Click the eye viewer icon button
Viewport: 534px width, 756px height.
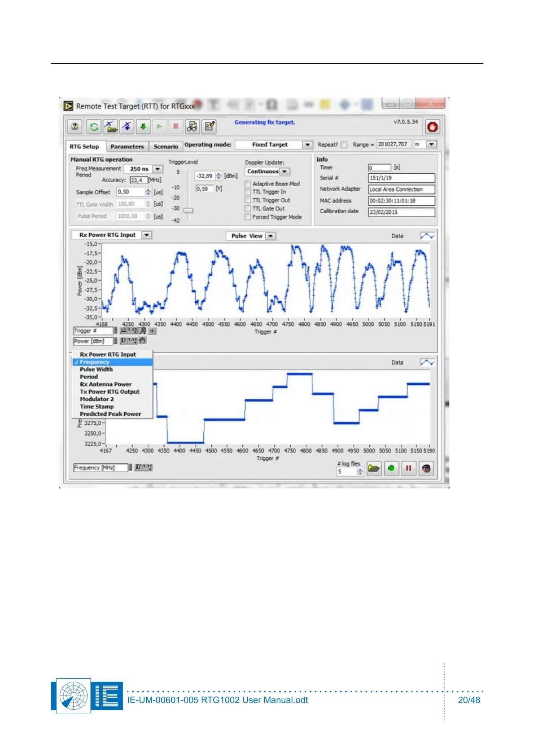[x=426, y=469]
